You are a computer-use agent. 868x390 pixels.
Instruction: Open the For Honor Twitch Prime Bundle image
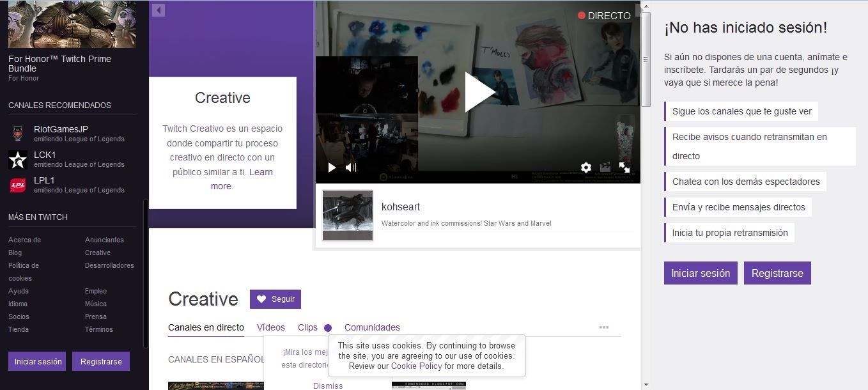[x=72, y=24]
